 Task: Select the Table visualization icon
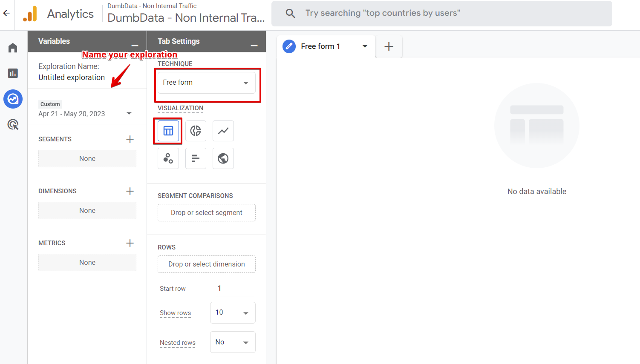[168, 131]
